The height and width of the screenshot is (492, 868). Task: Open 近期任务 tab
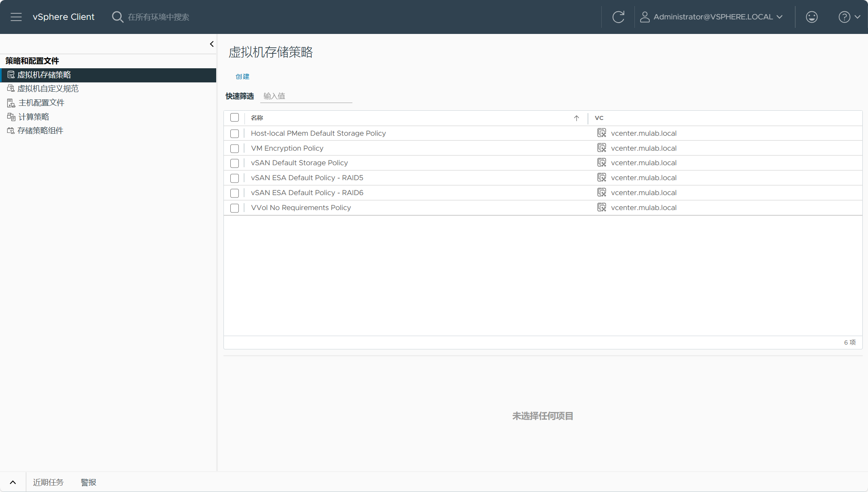pyautogui.click(x=48, y=482)
